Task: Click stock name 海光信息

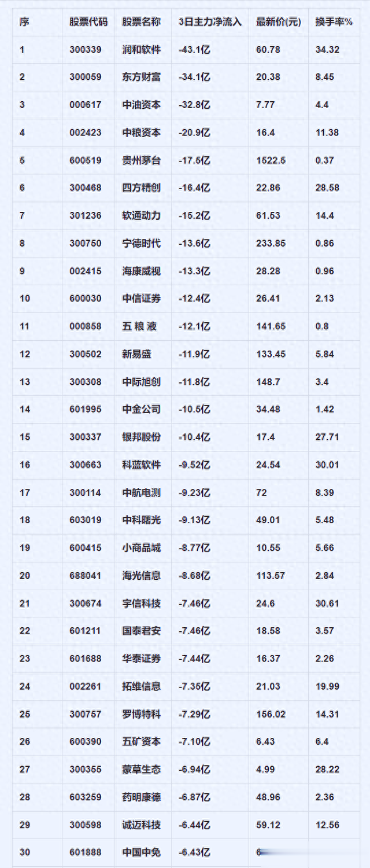Action: tap(142, 576)
